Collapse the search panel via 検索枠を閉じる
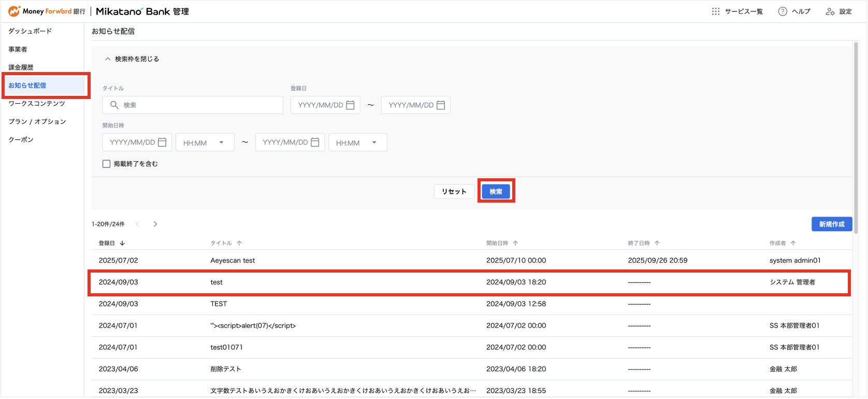 pyautogui.click(x=132, y=59)
